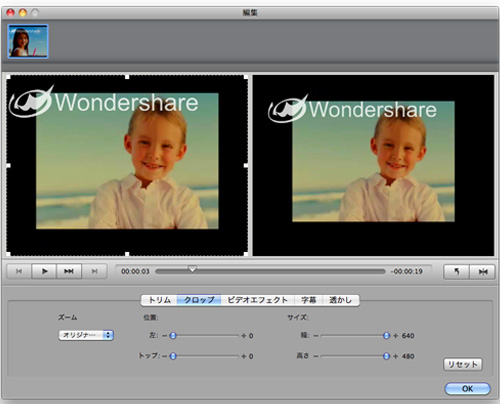Open the ズーム dropdown showing オリジナ
The image size is (500, 404).
86,335
